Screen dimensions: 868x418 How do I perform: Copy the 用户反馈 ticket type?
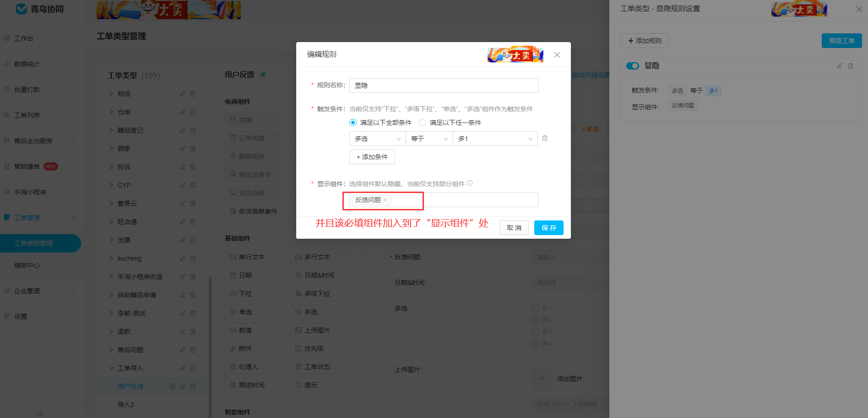point(173,386)
